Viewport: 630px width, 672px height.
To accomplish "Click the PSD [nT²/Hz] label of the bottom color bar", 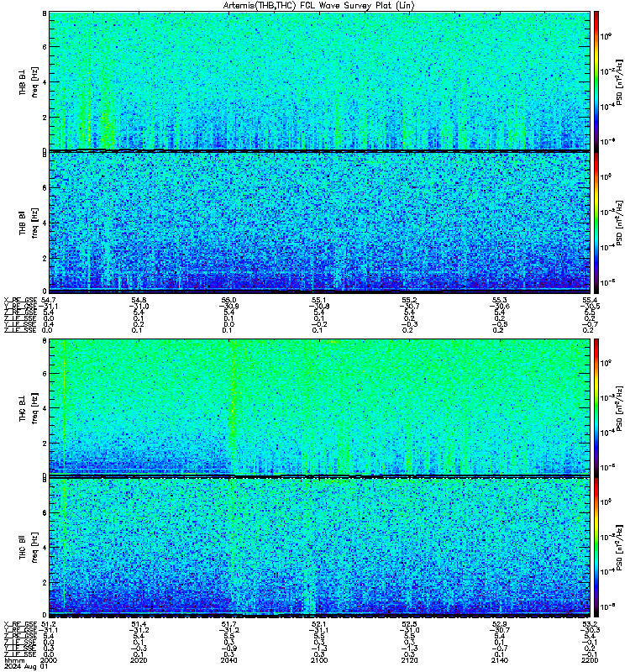I will tap(619, 549).
